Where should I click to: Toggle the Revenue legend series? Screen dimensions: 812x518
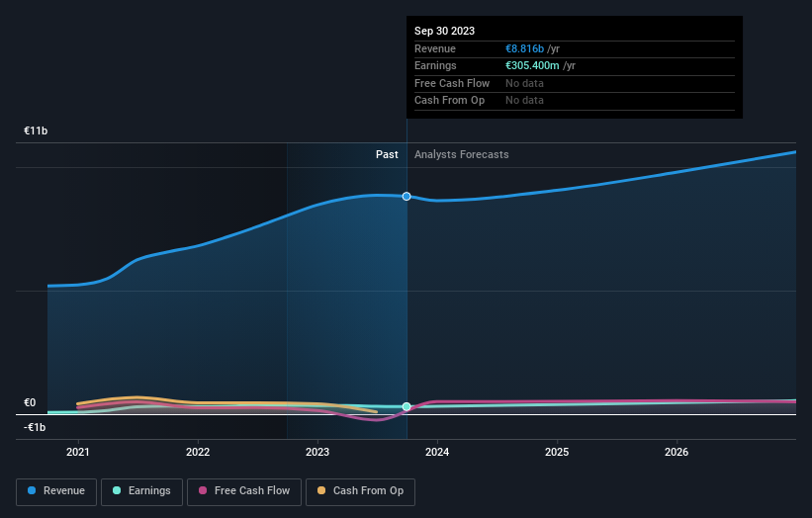tap(56, 491)
